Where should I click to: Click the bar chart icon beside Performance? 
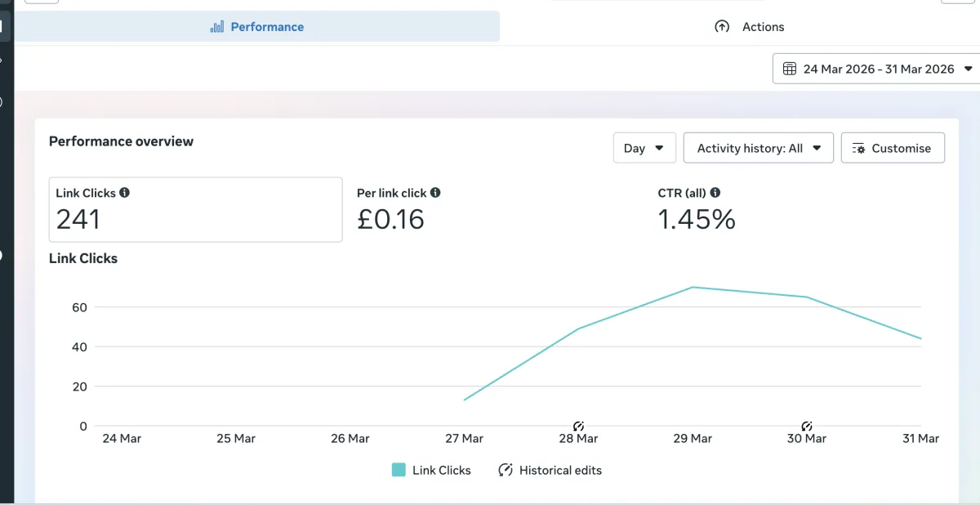[217, 27]
